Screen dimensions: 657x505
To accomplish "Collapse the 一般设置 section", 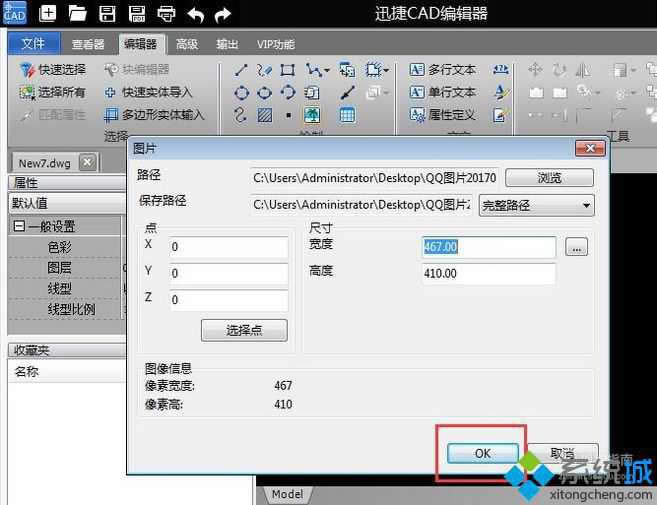I will click(x=18, y=226).
